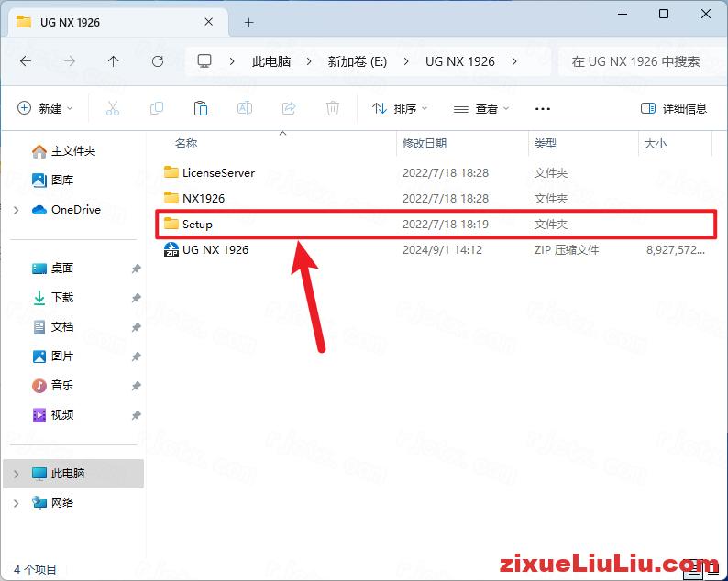Select the NX1926 folder
This screenshot has height=581, width=728.
pos(204,198)
